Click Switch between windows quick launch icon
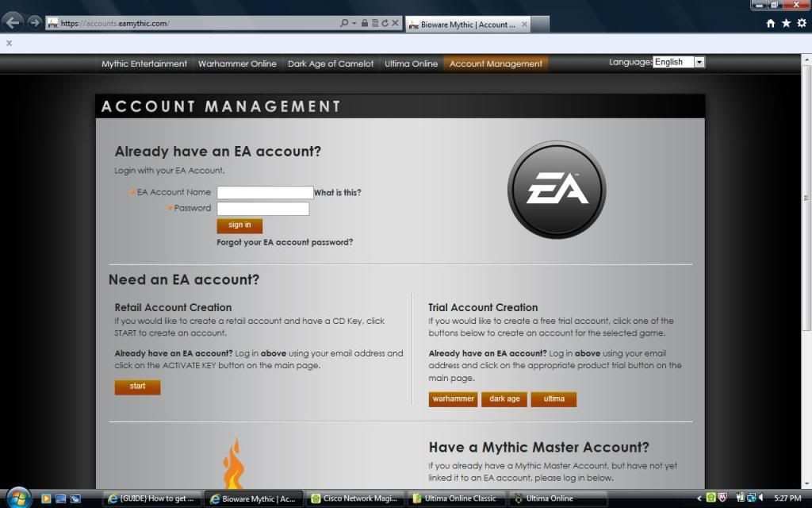The image size is (812, 508). pos(75,498)
